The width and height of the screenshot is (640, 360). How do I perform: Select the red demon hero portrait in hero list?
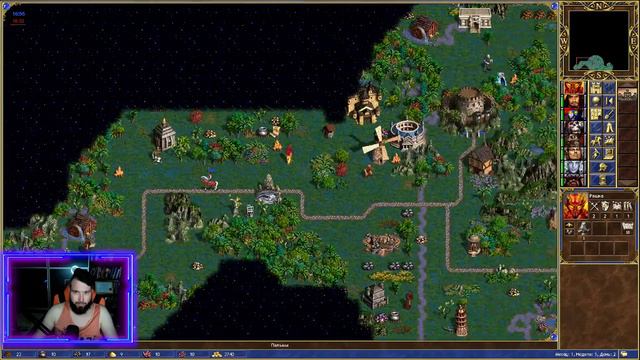click(574, 88)
